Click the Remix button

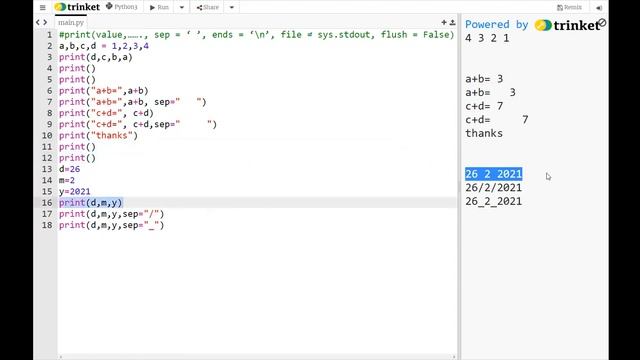click(x=569, y=7)
